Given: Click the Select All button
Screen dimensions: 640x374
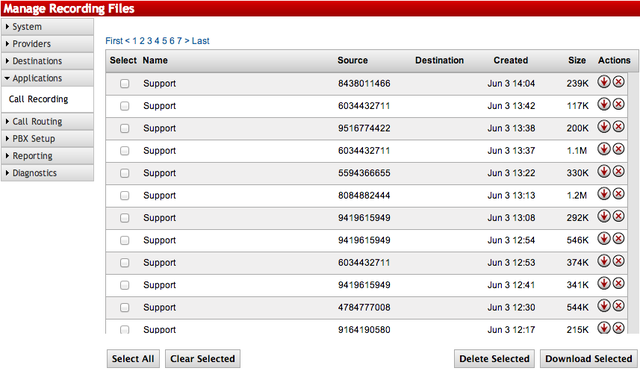Looking at the screenshot, I should pos(133,358).
